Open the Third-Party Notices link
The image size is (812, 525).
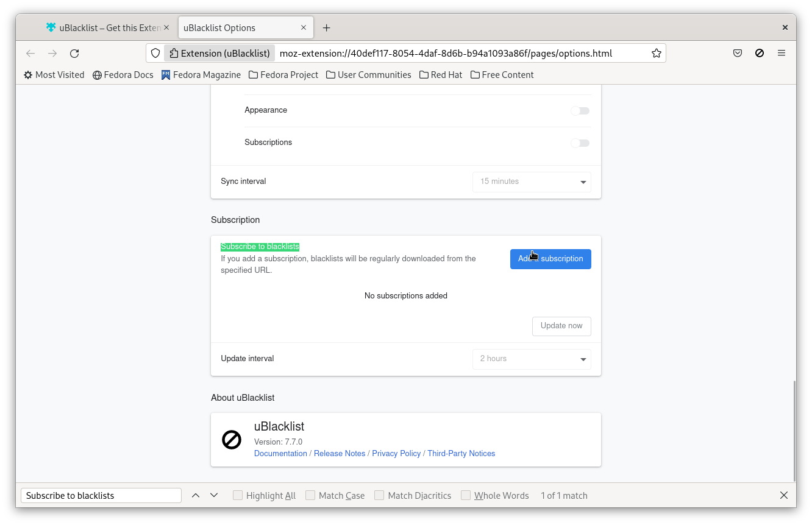(x=461, y=454)
